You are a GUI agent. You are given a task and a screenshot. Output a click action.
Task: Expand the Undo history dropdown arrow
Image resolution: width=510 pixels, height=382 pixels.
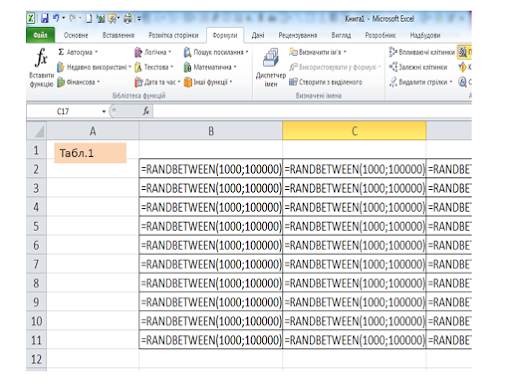(x=63, y=18)
